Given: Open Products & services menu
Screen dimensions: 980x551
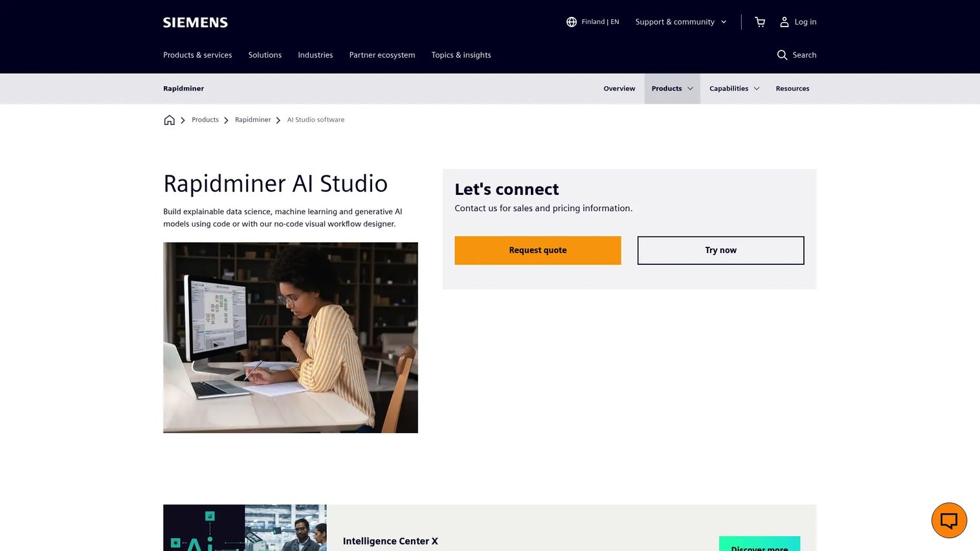Looking at the screenshot, I should click(197, 55).
